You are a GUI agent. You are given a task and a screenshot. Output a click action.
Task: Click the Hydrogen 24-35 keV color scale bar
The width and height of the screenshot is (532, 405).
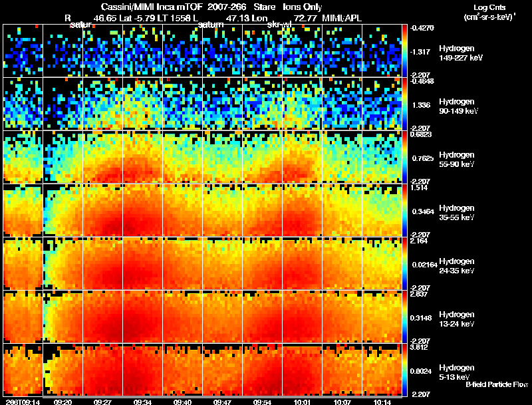pyautogui.click(x=404, y=263)
